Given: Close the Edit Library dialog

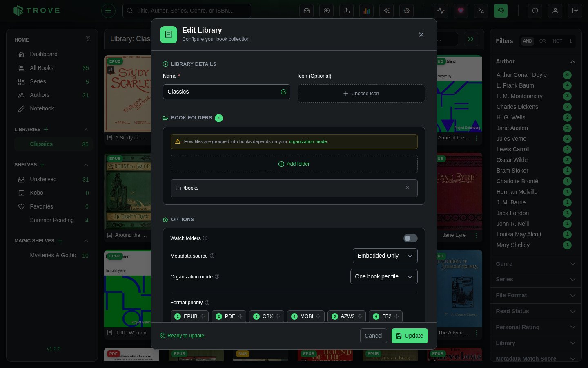Looking at the screenshot, I should tap(421, 35).
